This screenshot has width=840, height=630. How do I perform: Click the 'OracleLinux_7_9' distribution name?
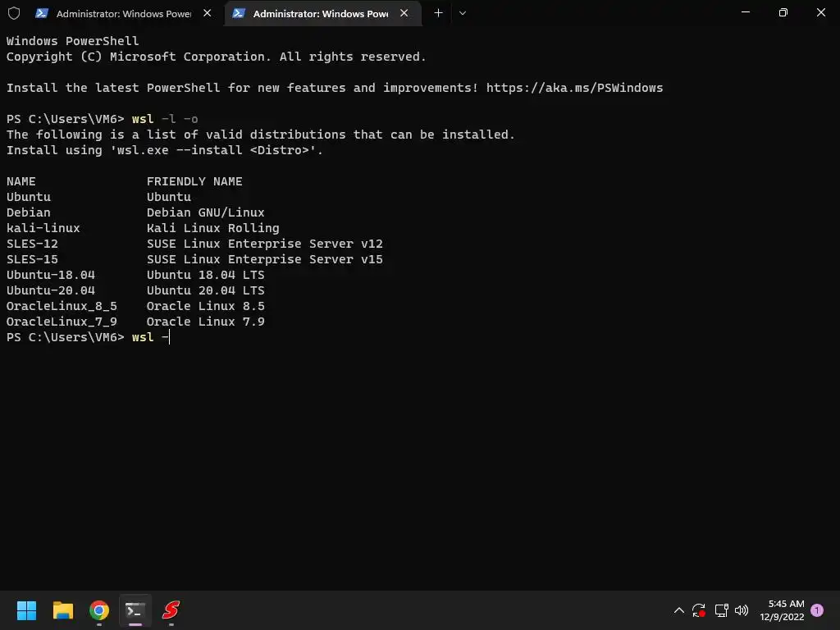pos(62,322)
